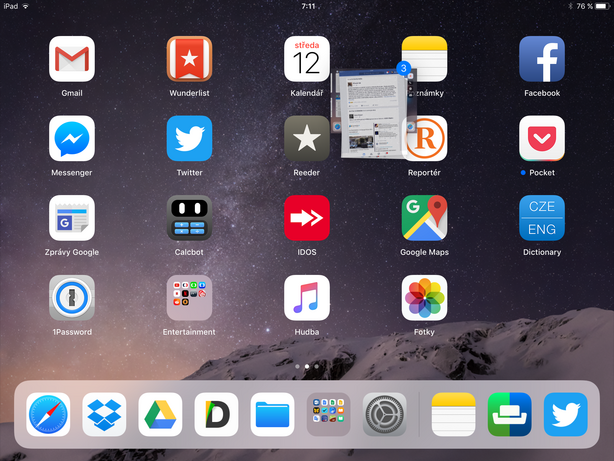
Task: Tap the dragged Facebook screenshots stack
Action: [x=372, y=114]
